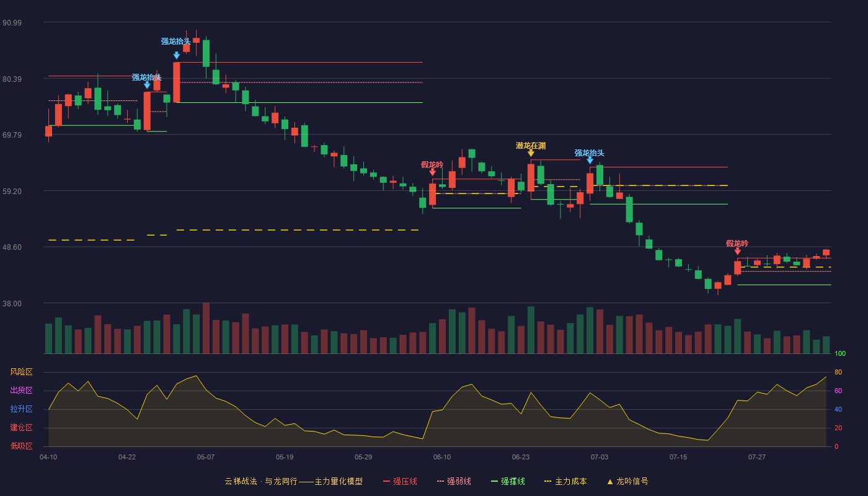Click the 强龙抬头 arrow closest to 07-03
The width and height of the screenshot is (868, 496).
pyautogui.click(x=590, y=161)
